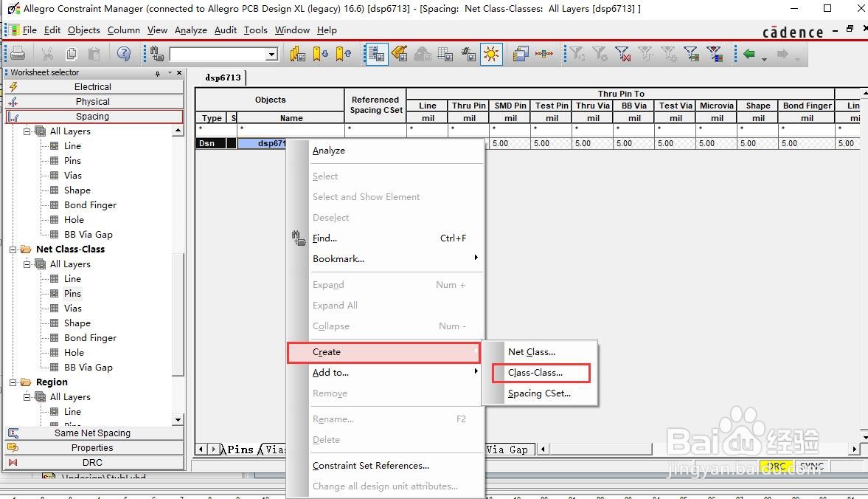This screenshot has width=868, height=499.
Task: Click the Dsn type cell
Action: (209, 143)
